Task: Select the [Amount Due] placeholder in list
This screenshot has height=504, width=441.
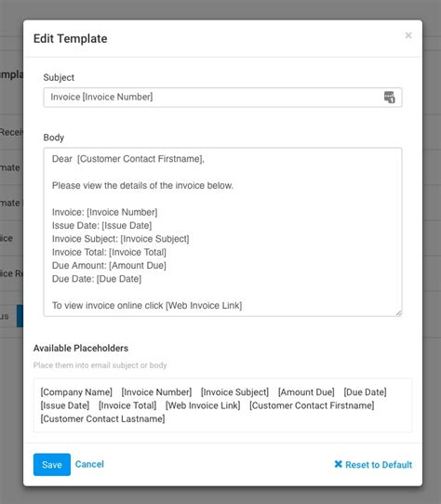Action: pyautogui.click(x=306, y=392)
